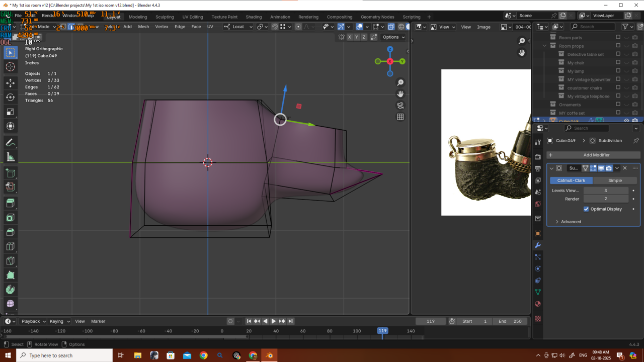Click the Jump to Endpoint playback button

tap(290, 321)
